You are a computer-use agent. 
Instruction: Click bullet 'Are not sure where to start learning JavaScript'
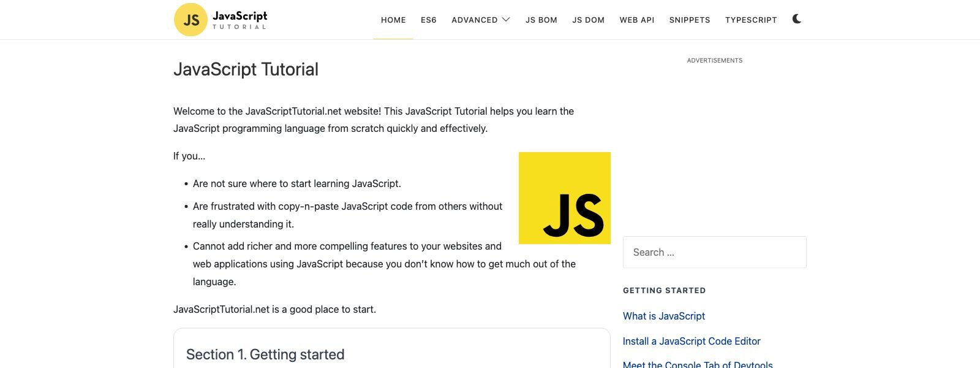coord(297,183)
